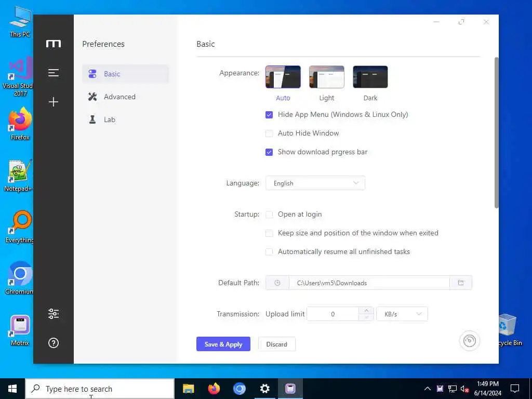This screenshot has width=532, height=399.
Task: Click the network tray icon
Action: coord(453,389)
